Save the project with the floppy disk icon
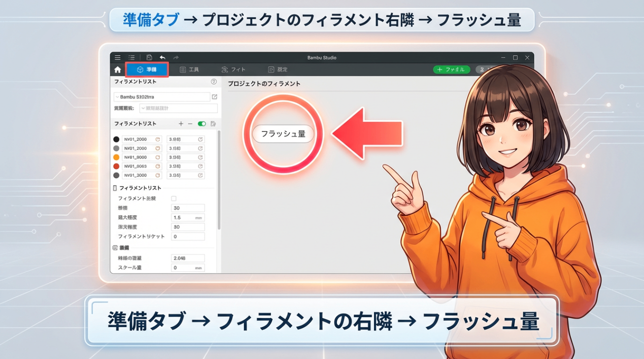 pyautogui.click(x=149, y=58)
